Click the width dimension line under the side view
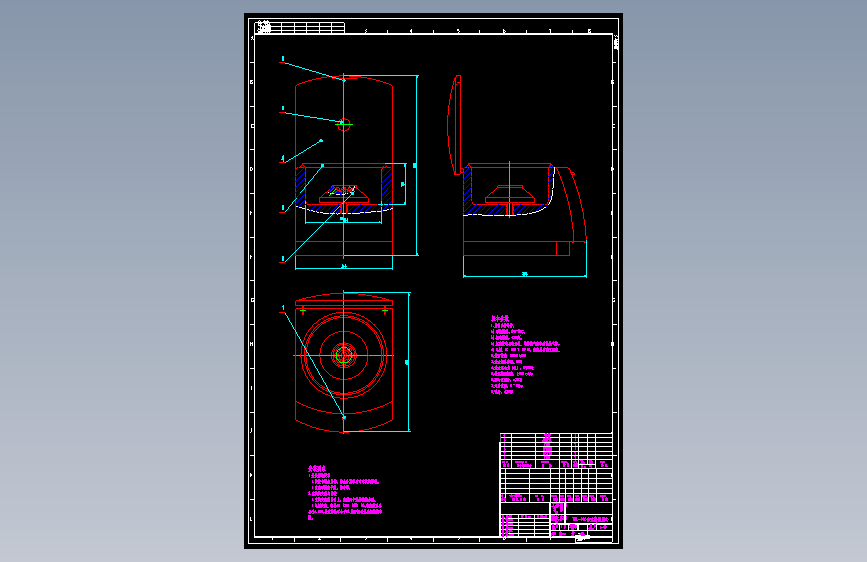 click(x=525, y=275)
